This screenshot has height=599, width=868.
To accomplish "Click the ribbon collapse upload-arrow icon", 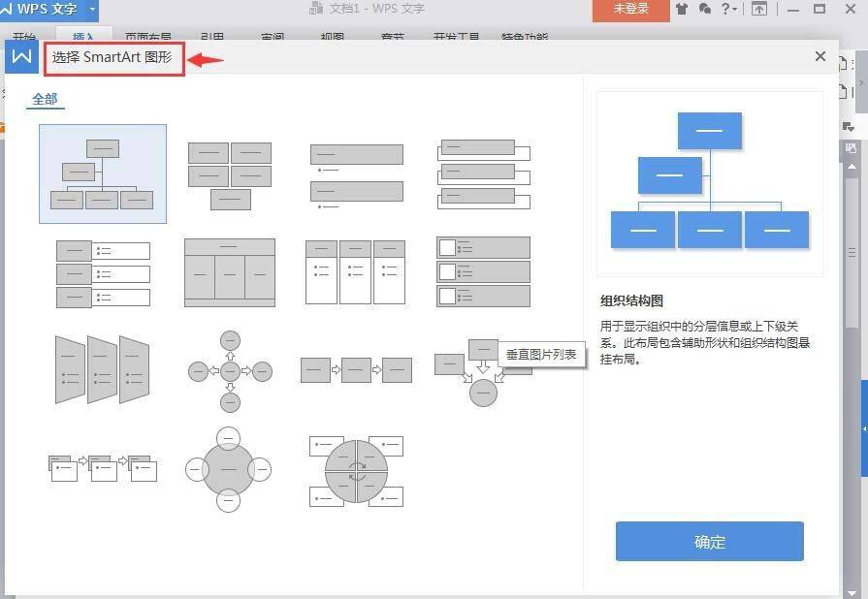I will click(x=759, y=9).
